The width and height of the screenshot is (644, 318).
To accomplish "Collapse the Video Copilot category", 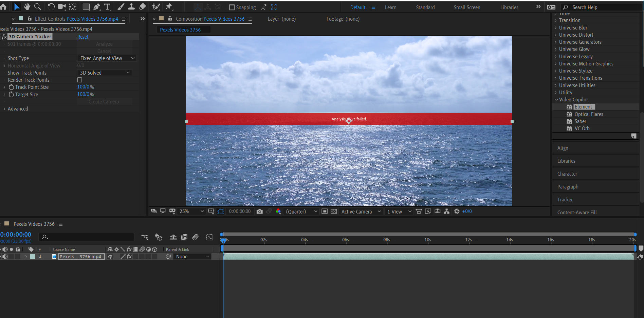I will coord(556,100).
